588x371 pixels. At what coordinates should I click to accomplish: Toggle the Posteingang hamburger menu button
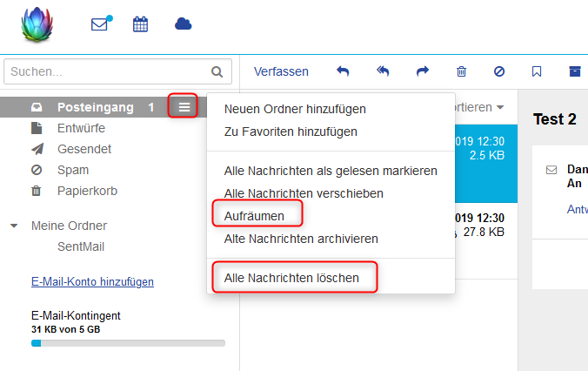pos(184,107)
